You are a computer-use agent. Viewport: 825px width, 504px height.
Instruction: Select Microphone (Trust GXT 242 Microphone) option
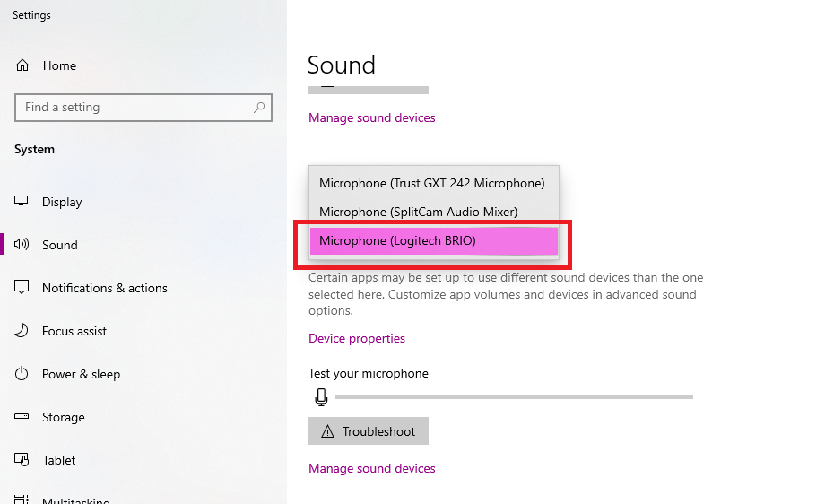(432, 183)
